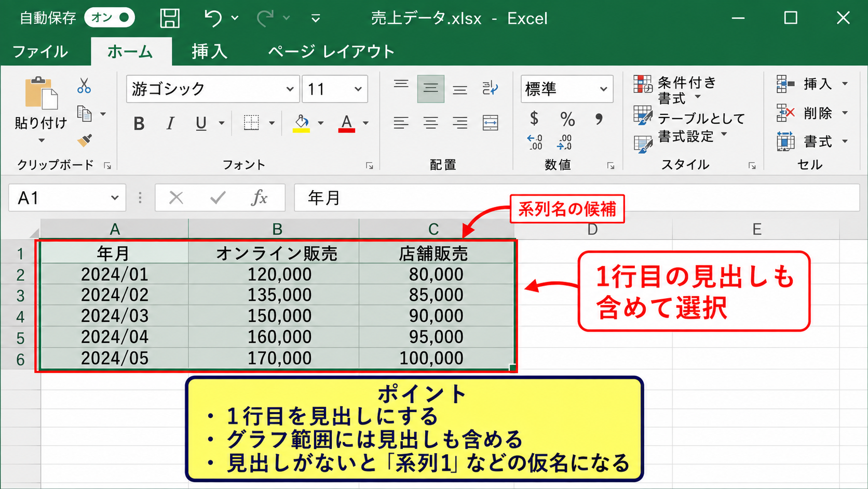The width and height of the screenshot is (868, 489).
Task: Click the 挿入 cells button
Action: 812,84
